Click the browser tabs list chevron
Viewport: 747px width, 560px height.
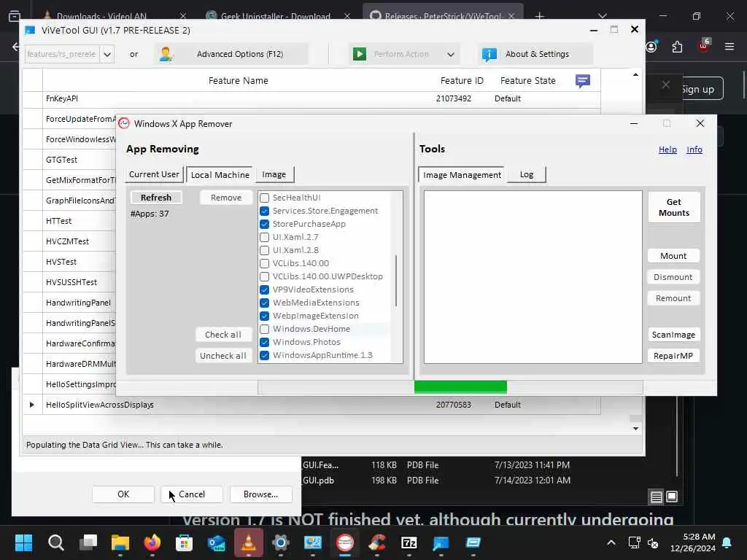(603, 16)
